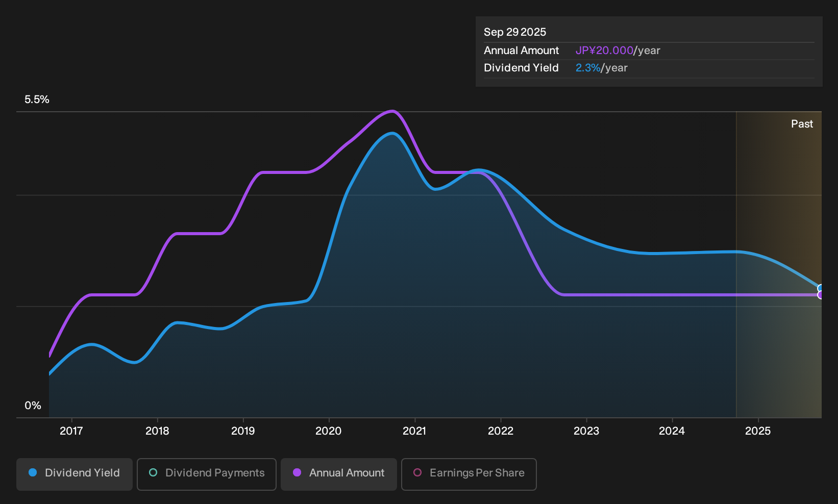
Task: Click the Sep 29 2025 tooltip date
Action: (515, 32)
